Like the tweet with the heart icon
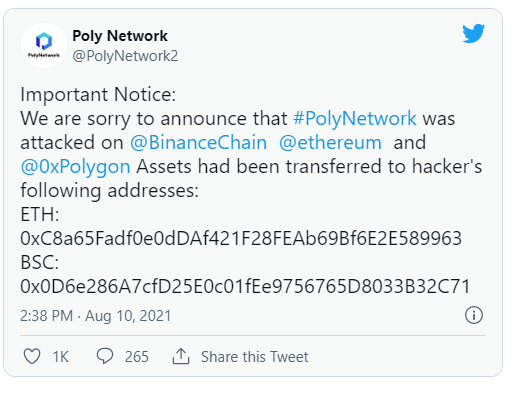The image size is (523, 397). (32, 356)
